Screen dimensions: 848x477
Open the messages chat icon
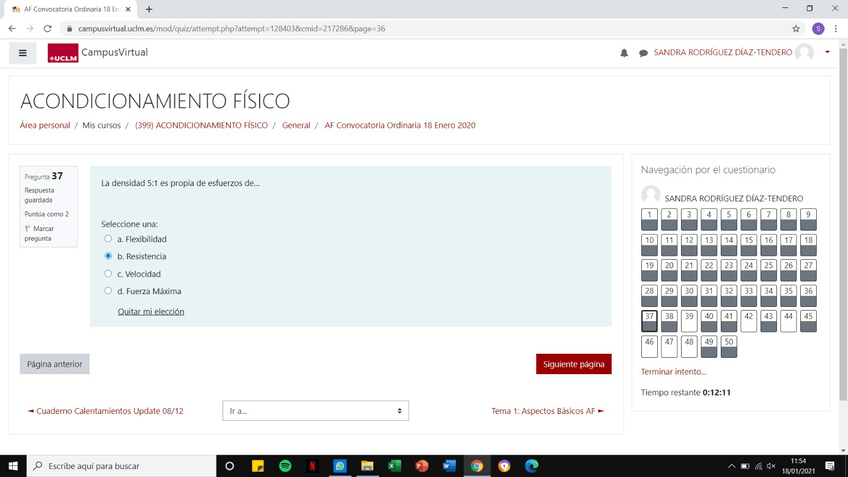coord(643,53)
